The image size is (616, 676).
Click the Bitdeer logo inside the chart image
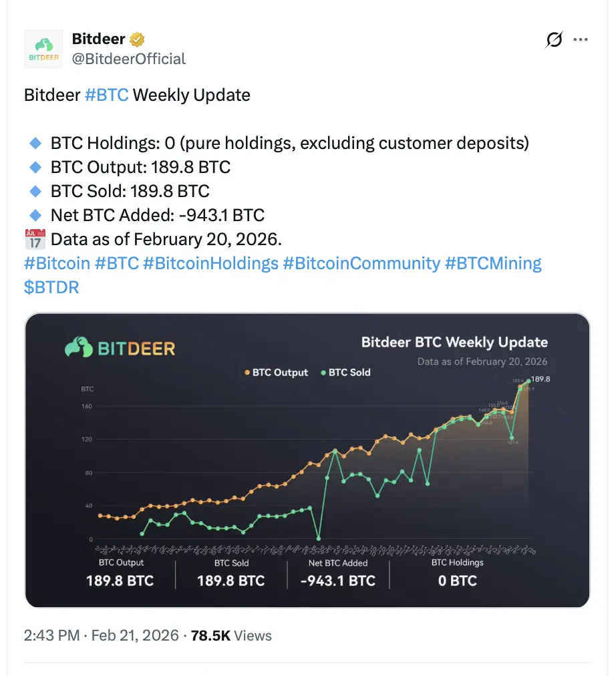click(x=120, y=347)
